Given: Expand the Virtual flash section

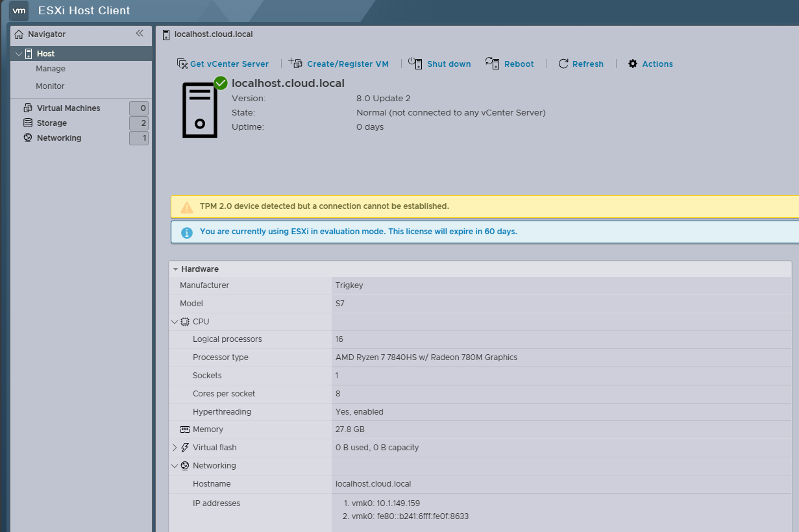Looking at the screenshot, I should pos(175,447).
